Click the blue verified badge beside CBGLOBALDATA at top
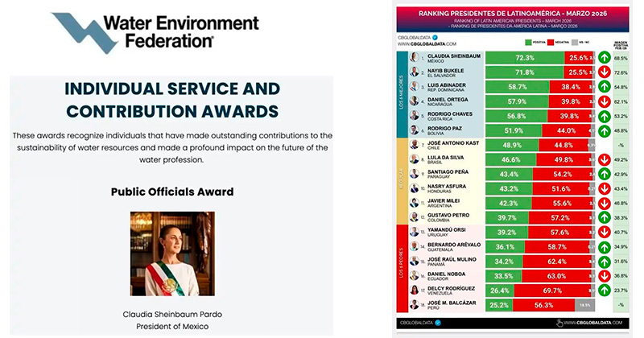644x338 pixels. (436, 38)
